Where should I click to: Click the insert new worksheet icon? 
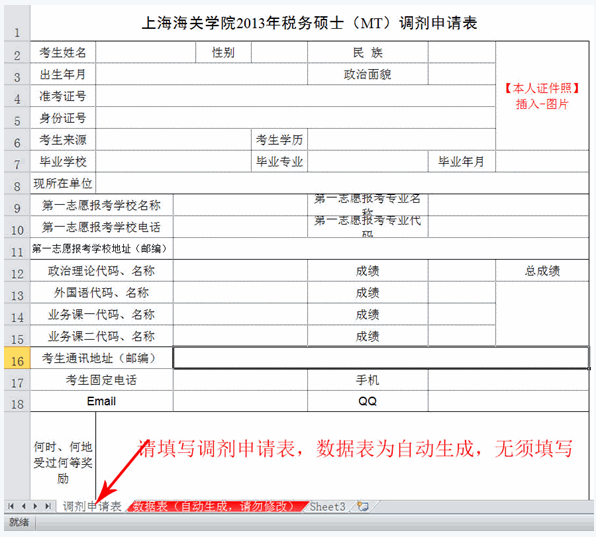(x=363, y=506)
